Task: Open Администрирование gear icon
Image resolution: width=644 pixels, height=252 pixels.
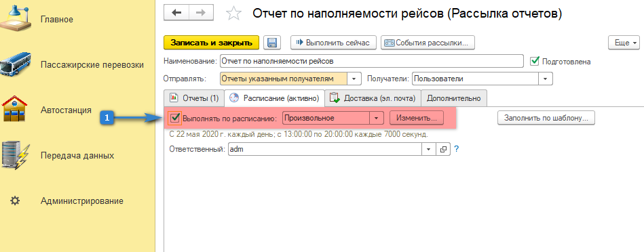Action: (x=15, y=201)
